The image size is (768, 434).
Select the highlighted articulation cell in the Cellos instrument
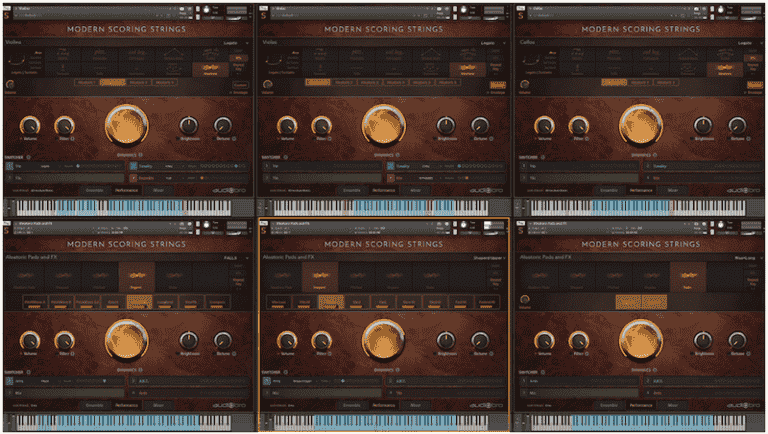tap(725, 69)
